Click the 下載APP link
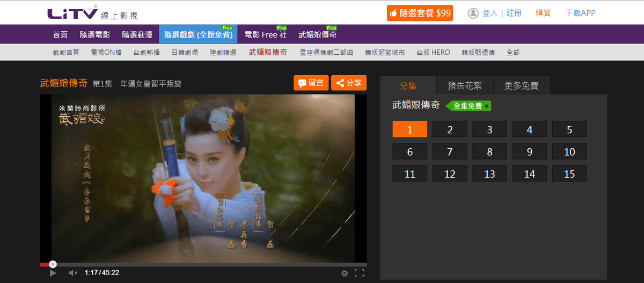The image size is (644, 283). click(580, 13)
